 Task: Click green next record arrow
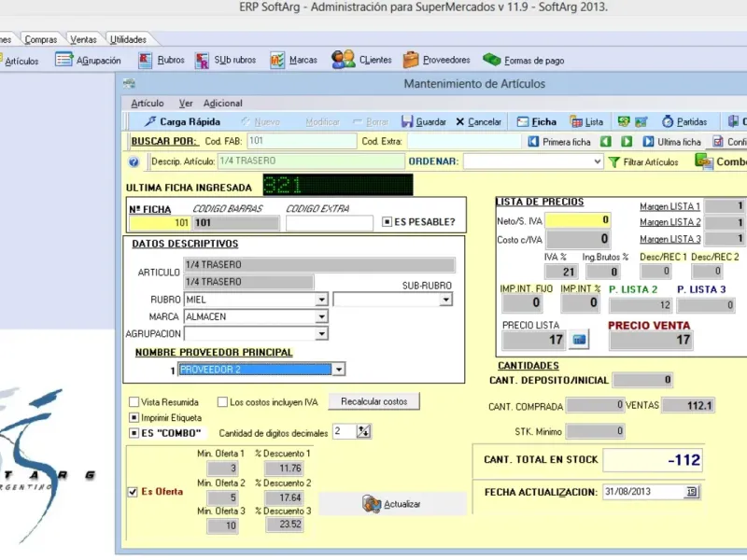click(627, 142)
